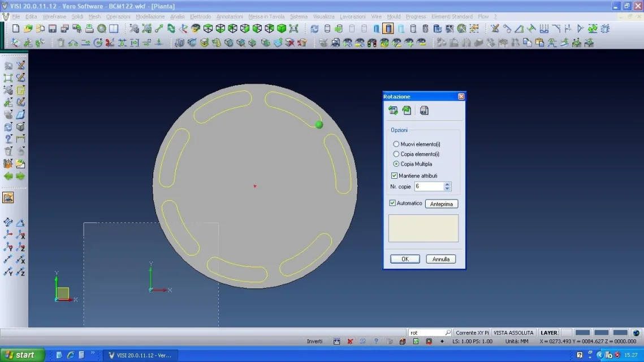The image size is (644, 362).
Task: Open the Wireframe menu
Action: [x=54, y=16]
